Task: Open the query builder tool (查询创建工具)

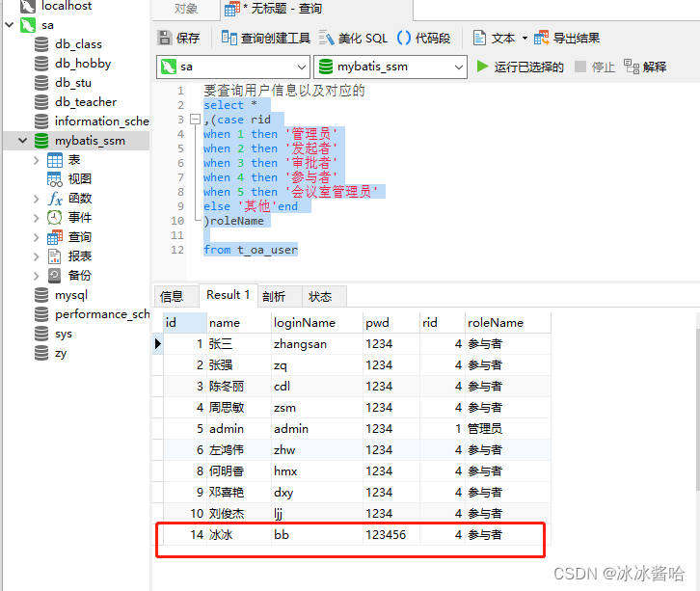Action: coord(265,38)
